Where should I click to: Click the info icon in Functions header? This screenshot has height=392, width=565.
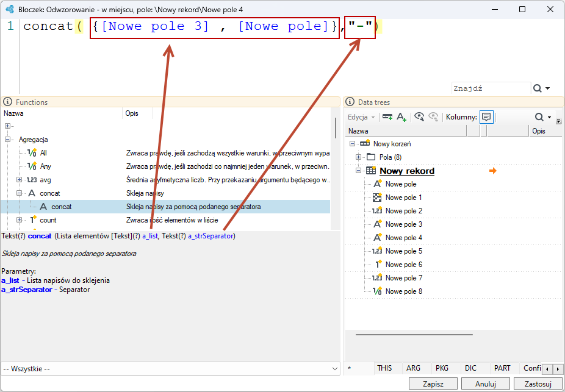pos(7,102)
